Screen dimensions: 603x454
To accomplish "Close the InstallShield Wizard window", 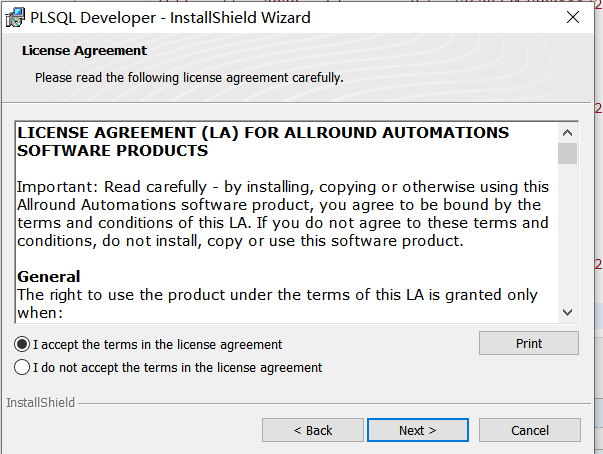I will 572,17.
